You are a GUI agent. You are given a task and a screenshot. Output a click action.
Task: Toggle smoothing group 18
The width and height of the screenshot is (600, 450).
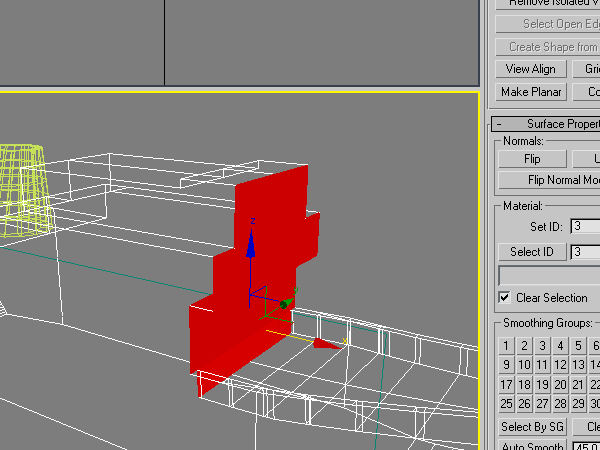pos(524,385)
